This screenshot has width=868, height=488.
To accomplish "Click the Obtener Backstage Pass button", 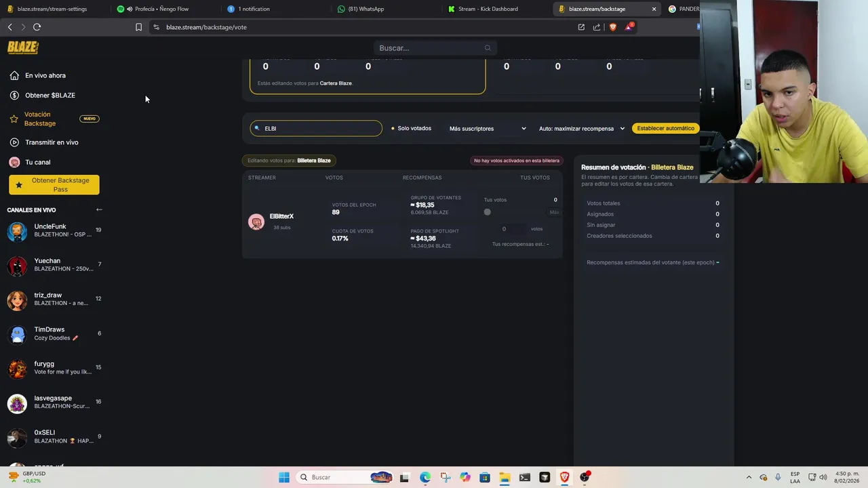I will (54, 184).
